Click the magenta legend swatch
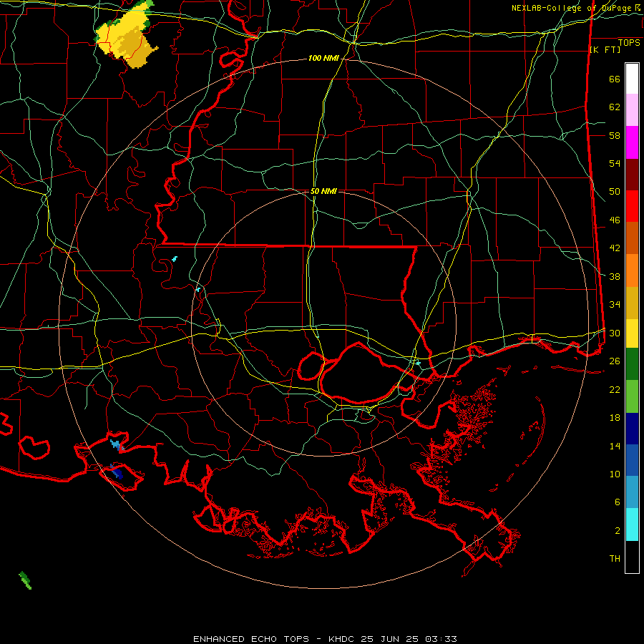Viewport: 644px width, 644px height. pyautogui.click(x=632, y=142)
